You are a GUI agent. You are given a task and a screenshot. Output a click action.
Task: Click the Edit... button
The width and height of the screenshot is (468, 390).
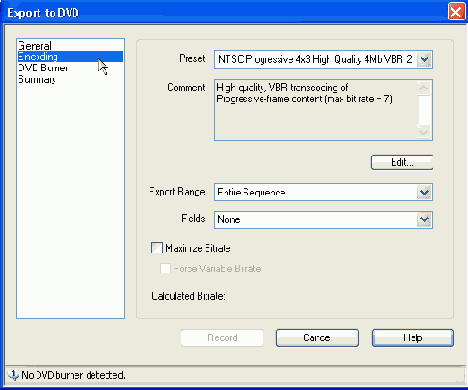[x=402, y=162]
